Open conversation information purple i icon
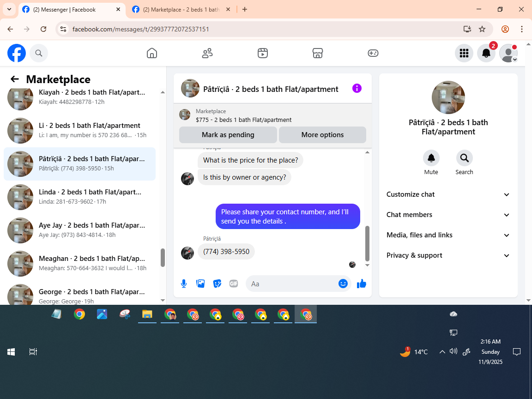Image resolution: width=532 pixels, height=399 pixels. point(357,89)
